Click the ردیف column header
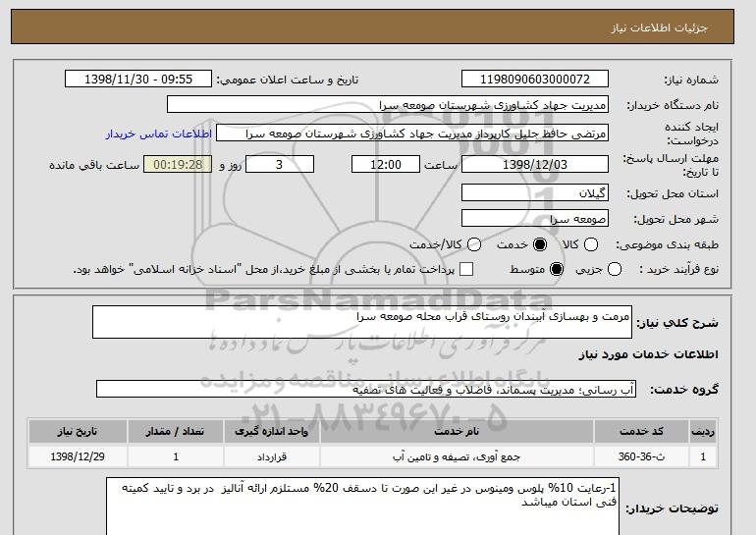Viewport: 756px width, 535px height. 703,431
